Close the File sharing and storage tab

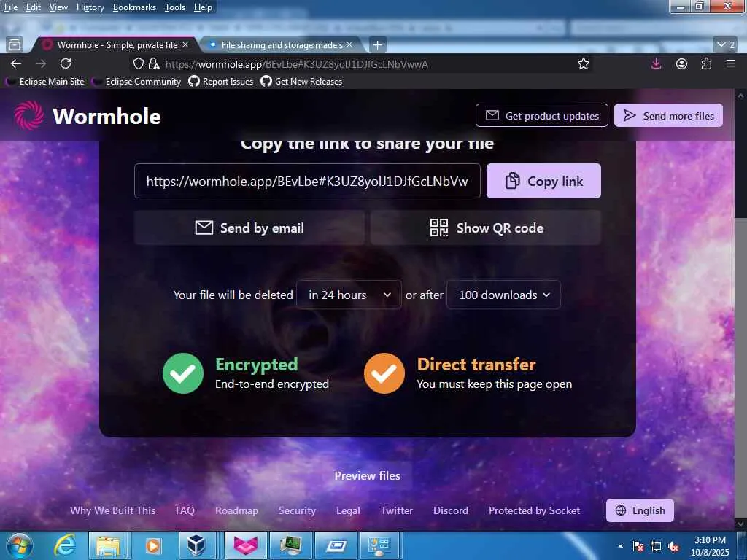pyautogui.click(x=349, y=44)
